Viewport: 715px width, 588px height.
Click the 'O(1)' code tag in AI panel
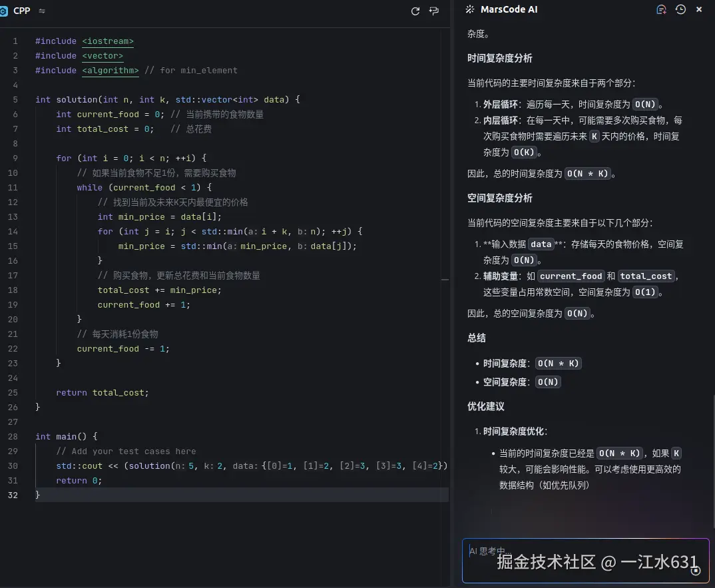point(645,292)
